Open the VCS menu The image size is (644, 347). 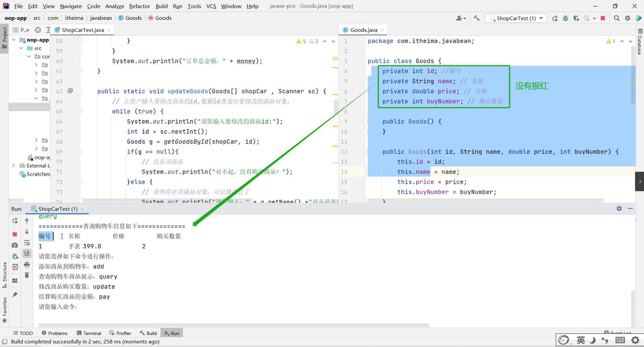point(211,6)
